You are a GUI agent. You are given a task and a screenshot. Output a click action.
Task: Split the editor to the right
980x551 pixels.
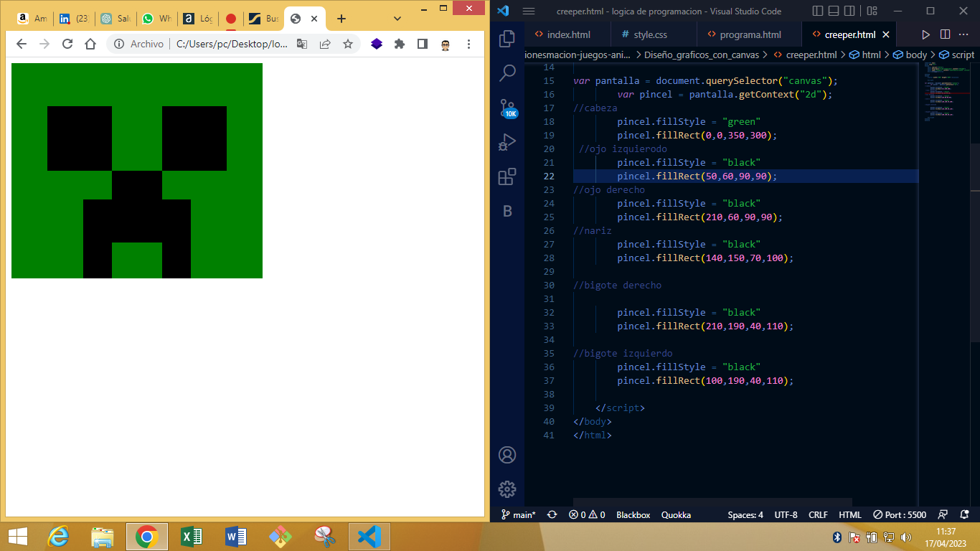[x=945, y=34]
